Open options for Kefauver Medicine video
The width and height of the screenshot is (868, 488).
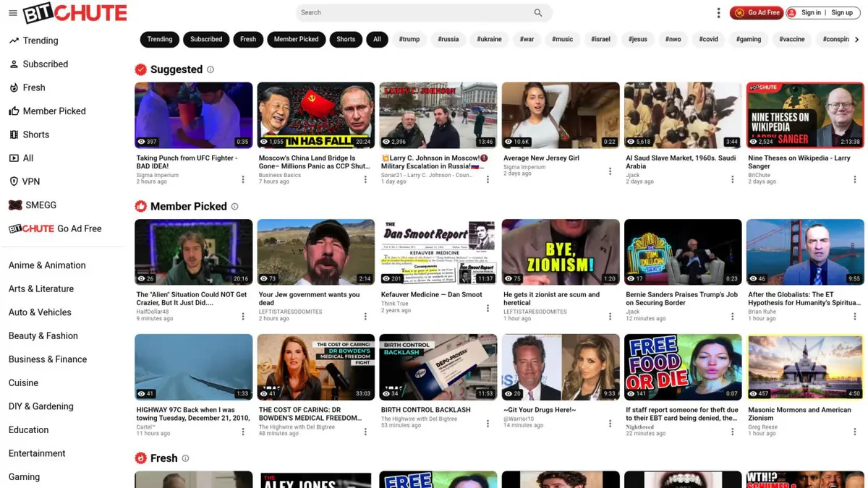(488, 308)
